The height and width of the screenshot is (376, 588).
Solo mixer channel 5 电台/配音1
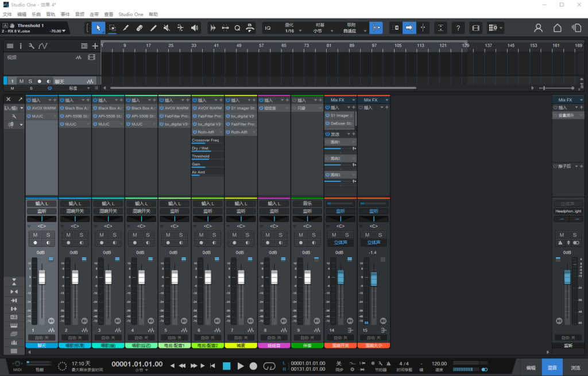point(180,235)
